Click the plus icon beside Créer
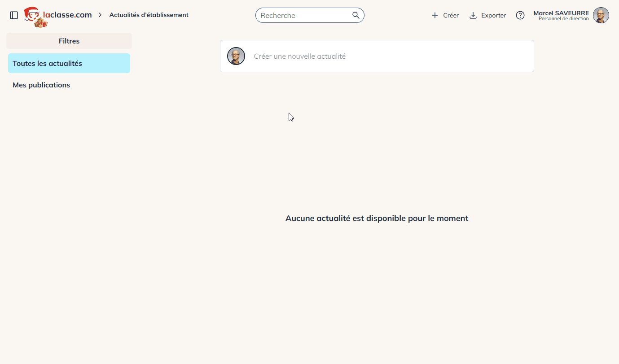Screen dimensions: 619x364 (435, 15)
